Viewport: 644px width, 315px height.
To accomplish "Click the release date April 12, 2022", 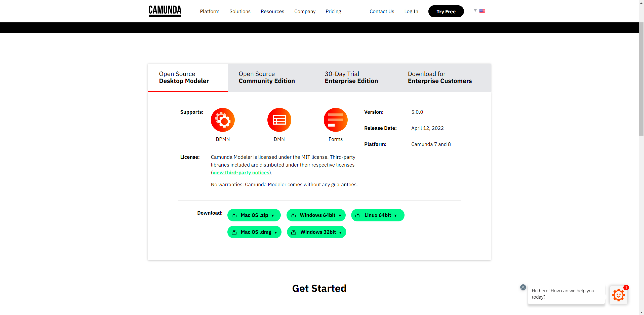I will [427, 128].
